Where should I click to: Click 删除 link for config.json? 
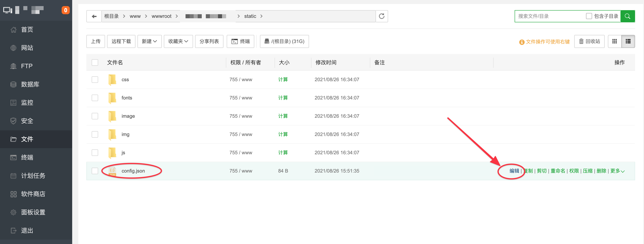[x=601, y=171]
